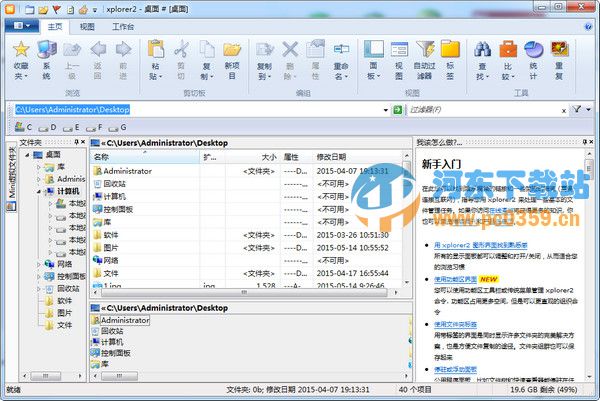Click the help question mark icon
This screenshot has height=401, width=600.
click(x=588, y=26)
